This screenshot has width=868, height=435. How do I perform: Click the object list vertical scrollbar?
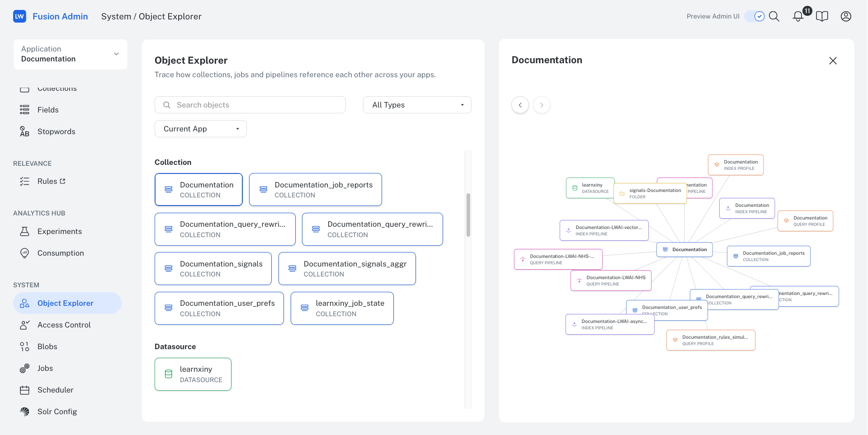point(468,215)
